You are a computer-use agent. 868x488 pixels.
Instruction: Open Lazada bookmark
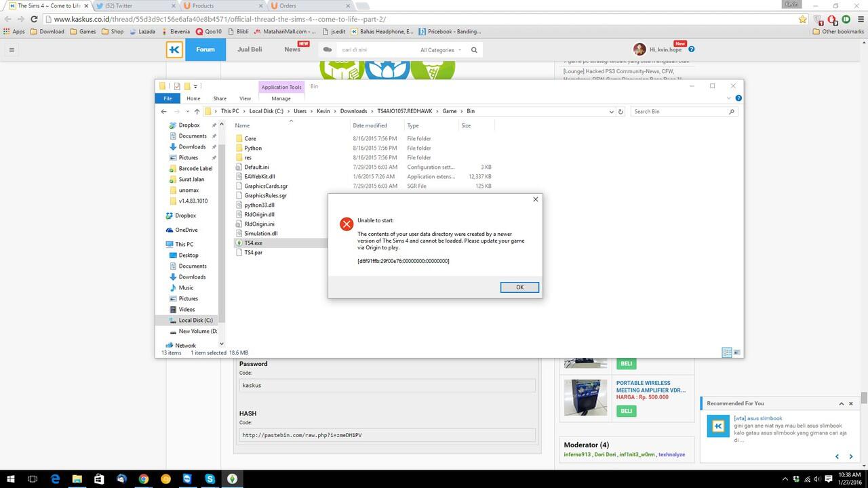pyautogui.click(x=142, y=31)
